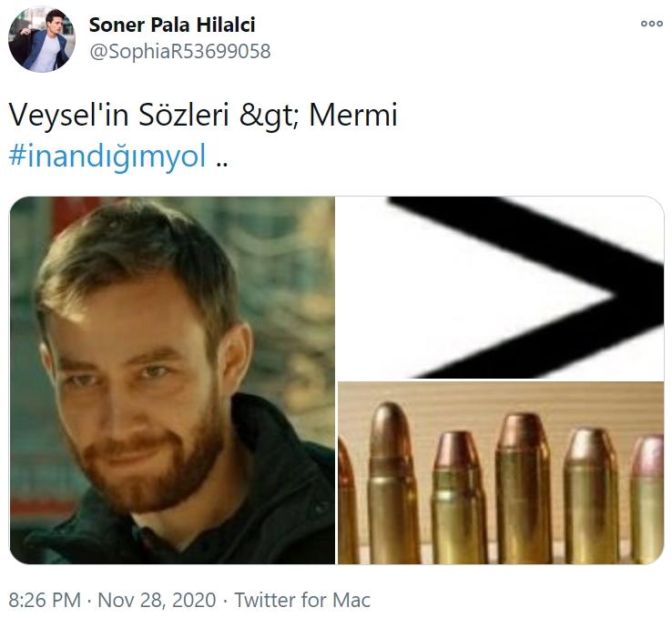
Task: Select the two dots after the hashtag
Action: tap(222, 165)
